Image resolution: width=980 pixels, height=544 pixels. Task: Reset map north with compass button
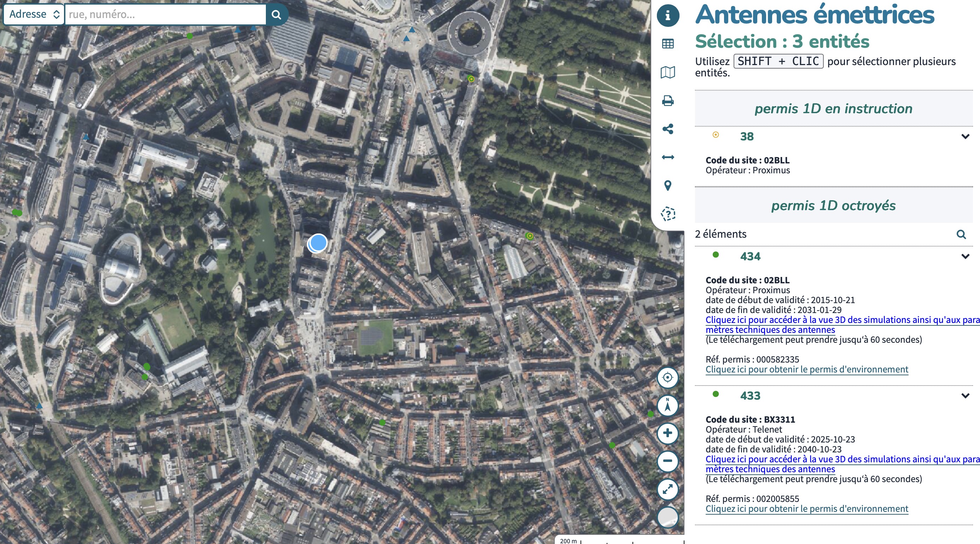pos(667,405)
